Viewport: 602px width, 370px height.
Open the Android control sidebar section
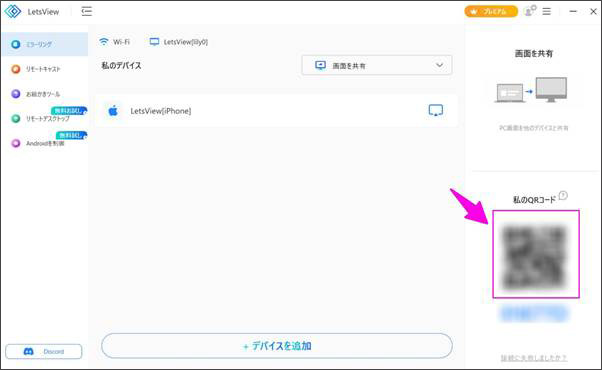pyautogui.click(x=45, y=143)
